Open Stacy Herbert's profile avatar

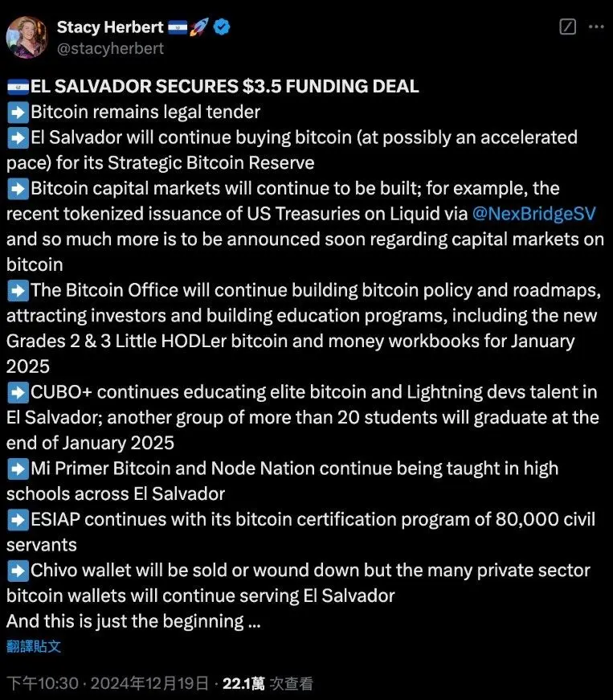pos(27,38)
